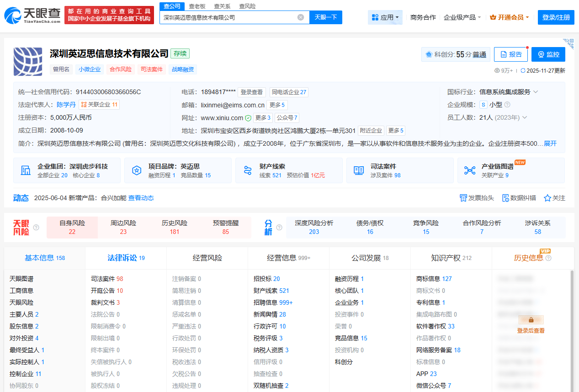This screenshot has height=392, width=579.
Task: Click the company logo thumbnail
Action: pyautogui.click(x=28, y=61)
